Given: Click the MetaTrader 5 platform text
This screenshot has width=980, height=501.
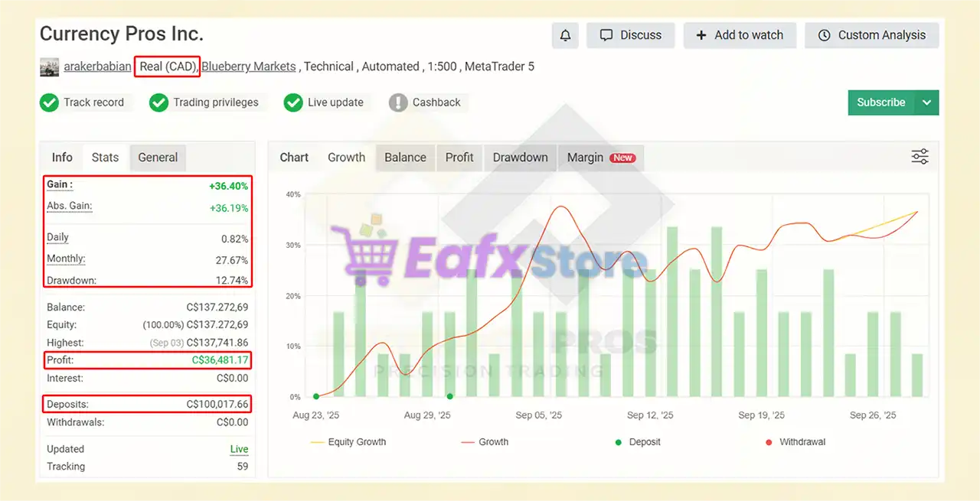Looking at the screenshot, I should [499, 67].
